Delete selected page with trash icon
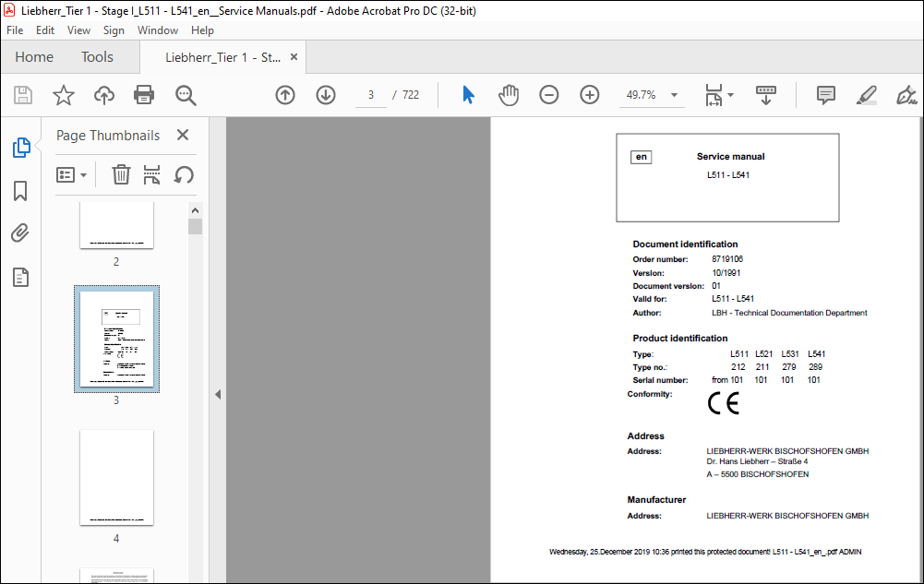 (x=121, y=174)
